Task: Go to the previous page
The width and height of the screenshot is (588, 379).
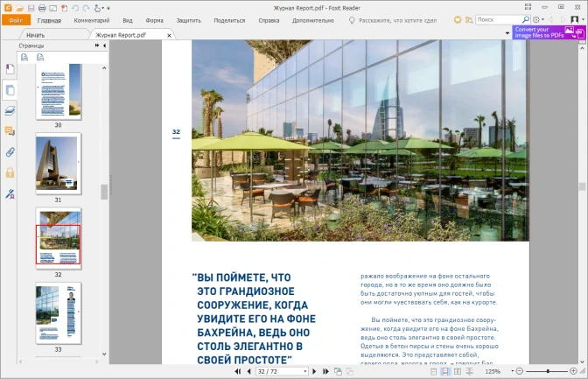Action: (x=248, y=371)
